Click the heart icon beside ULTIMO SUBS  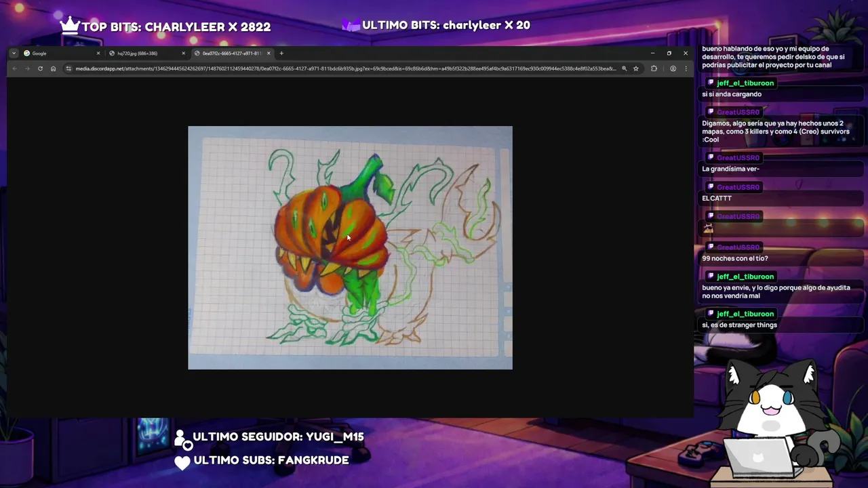(182, 462)
